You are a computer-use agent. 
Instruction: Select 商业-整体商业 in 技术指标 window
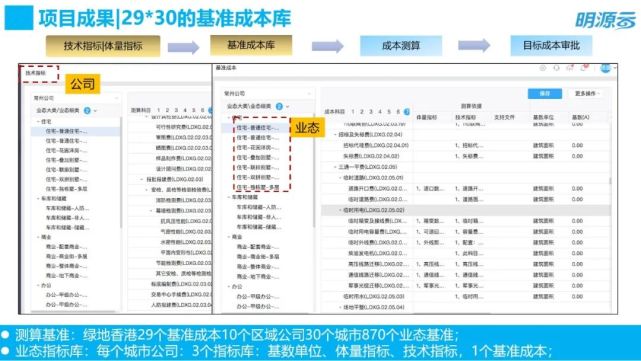coord(66,266)
